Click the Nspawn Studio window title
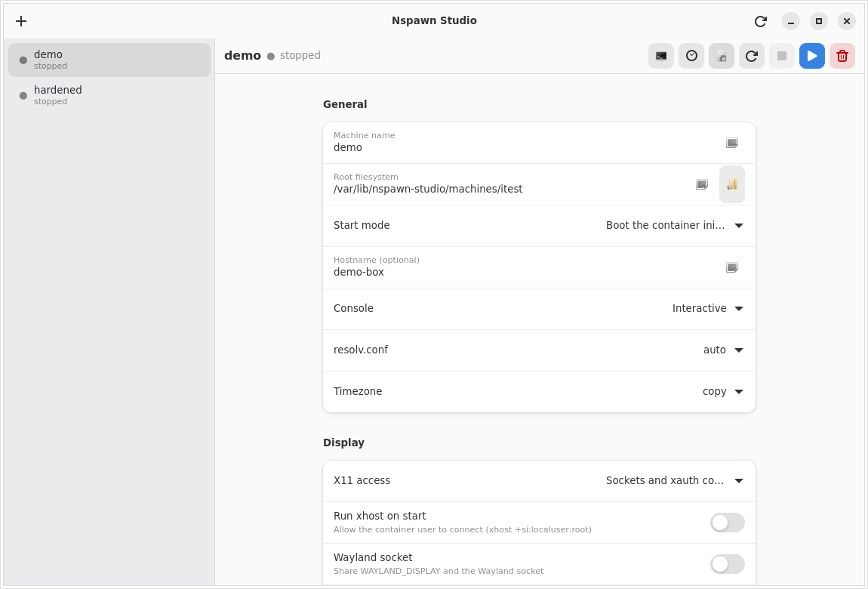Viewport: 868px width, 589px height. pyautogui.click(x=434, y=20)
